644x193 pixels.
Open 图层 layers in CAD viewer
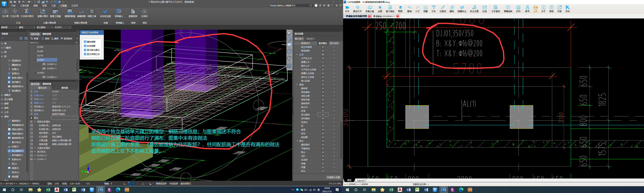coord(400,9)
